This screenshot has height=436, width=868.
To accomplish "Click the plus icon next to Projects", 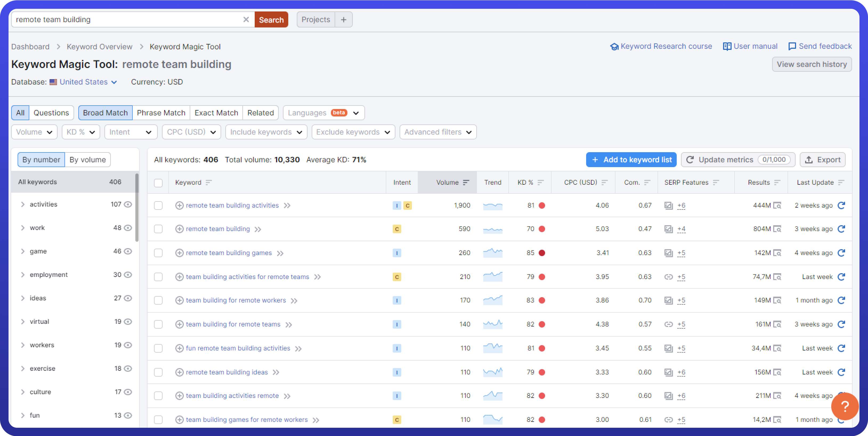I will [x=343, y=19].
